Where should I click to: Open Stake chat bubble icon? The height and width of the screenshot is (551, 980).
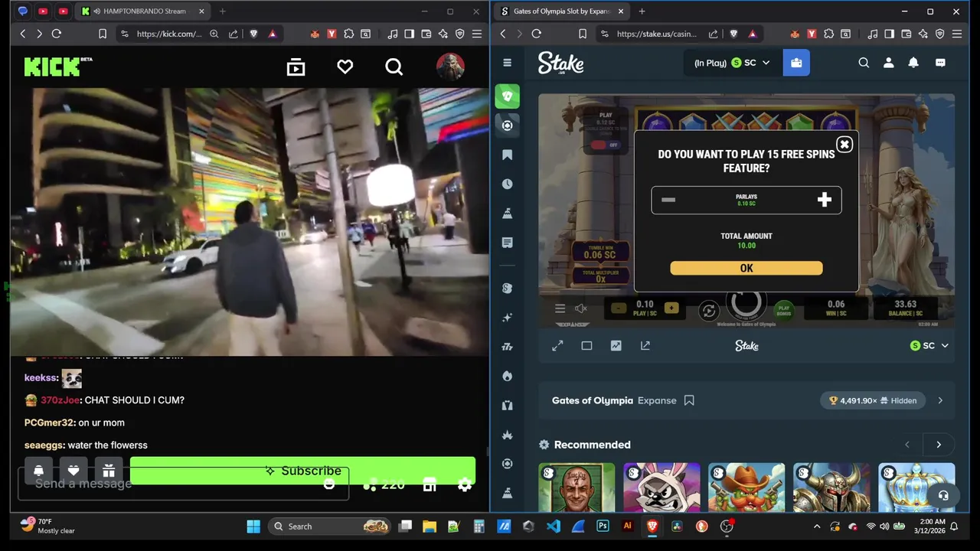pos(940,63)
